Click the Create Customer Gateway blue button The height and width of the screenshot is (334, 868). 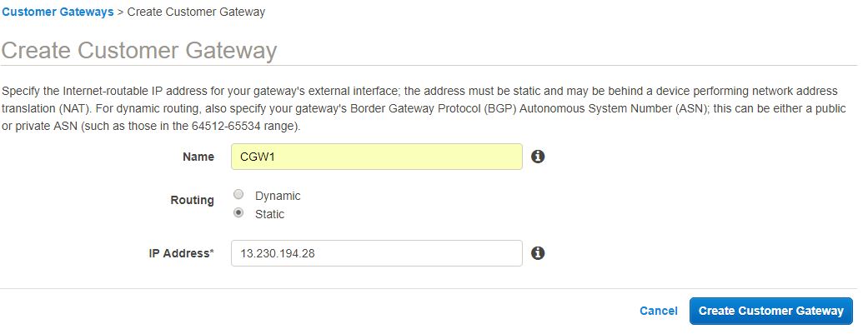click(x=770, y=311)
